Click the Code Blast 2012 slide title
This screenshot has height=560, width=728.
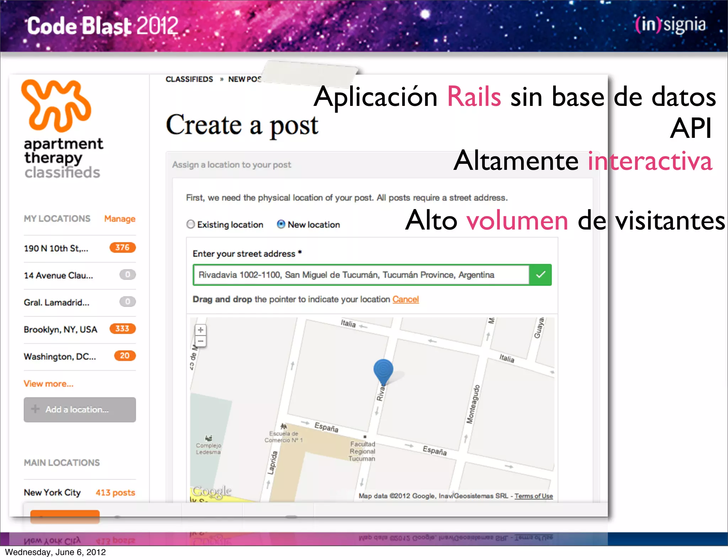(x=103, y=26)
